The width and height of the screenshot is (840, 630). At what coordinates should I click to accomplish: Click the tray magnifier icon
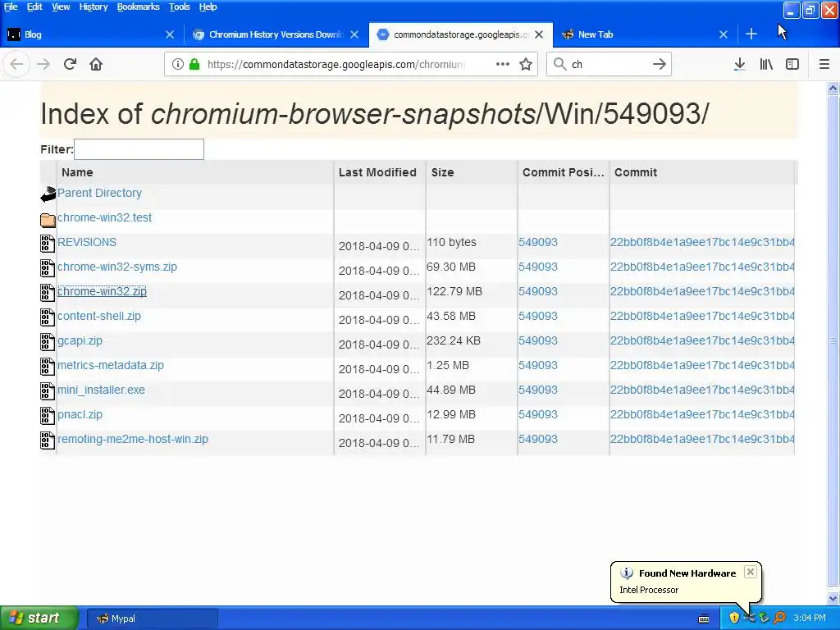(779, 618)
